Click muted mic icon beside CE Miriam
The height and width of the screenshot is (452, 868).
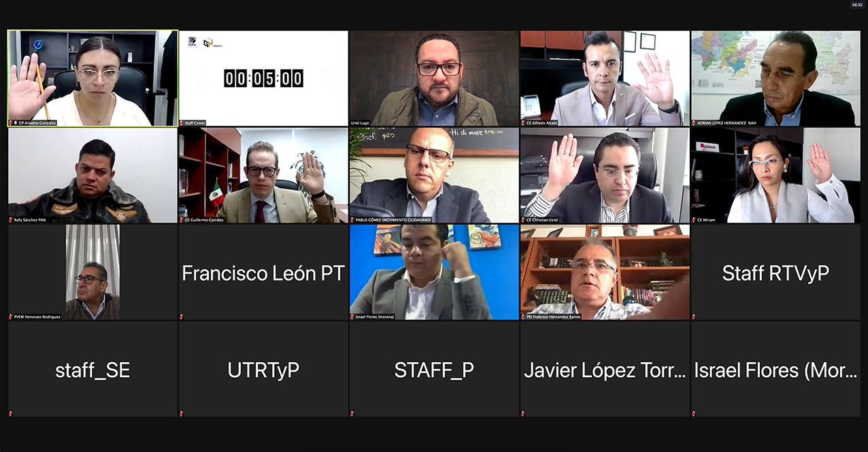694,220
